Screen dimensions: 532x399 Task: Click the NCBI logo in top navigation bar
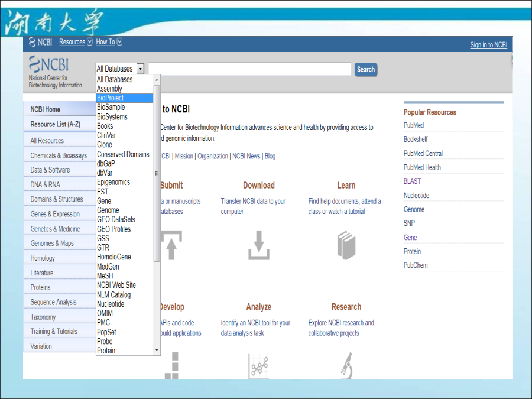pyautogui.click(x=40, y=42)
